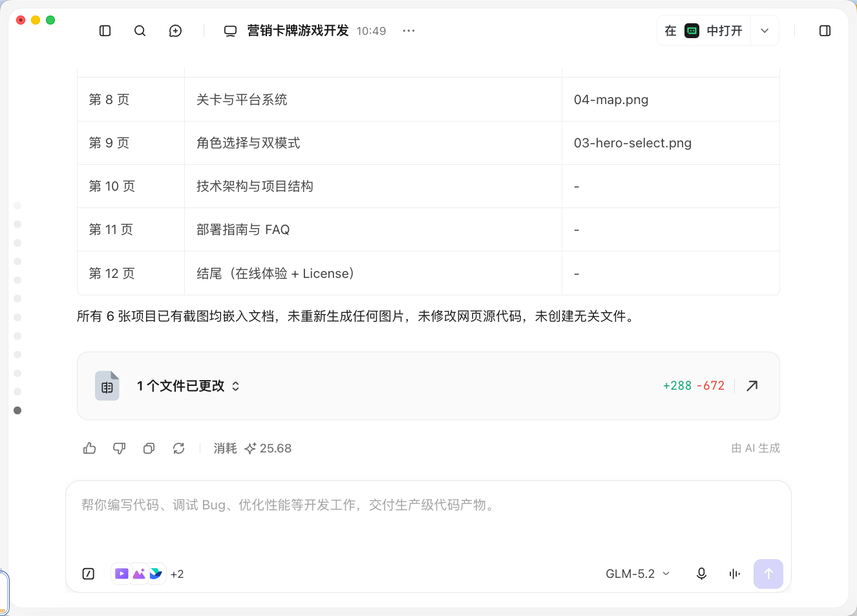Click the green app icon in the open-in button
This screenshot has height=616, width=857.
(x=692, y=31)
